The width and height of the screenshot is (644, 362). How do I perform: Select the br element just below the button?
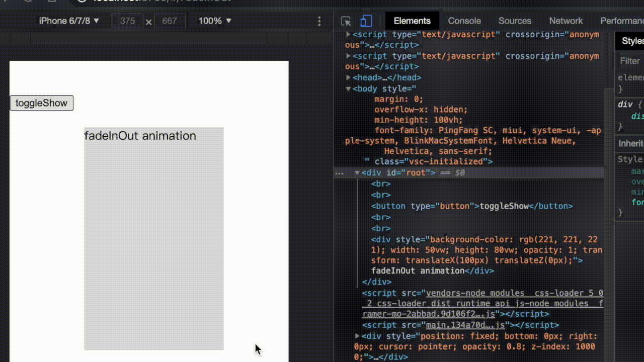380,217
